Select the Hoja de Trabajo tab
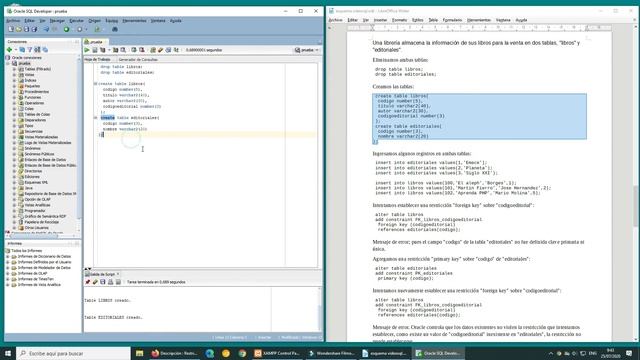The image size is (640, 360). pyautogui.click(x=98, y=60)
